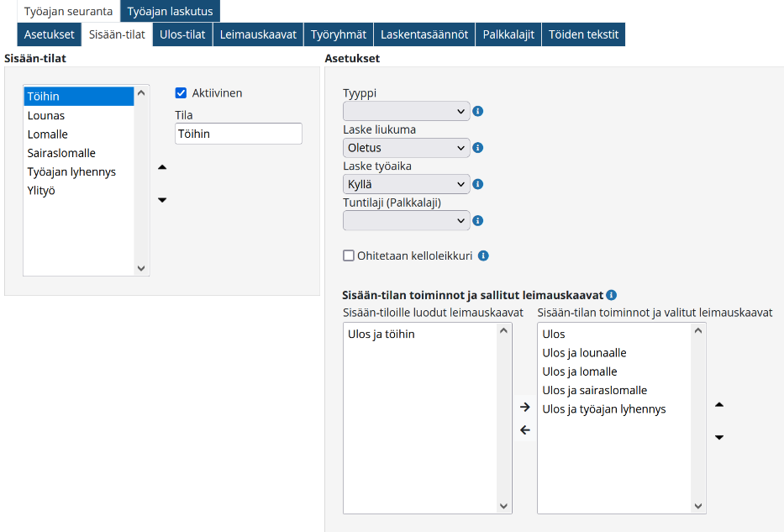Click info icon next to Tyyppi dropdown

pyautogui.click(x=478, y=111)
